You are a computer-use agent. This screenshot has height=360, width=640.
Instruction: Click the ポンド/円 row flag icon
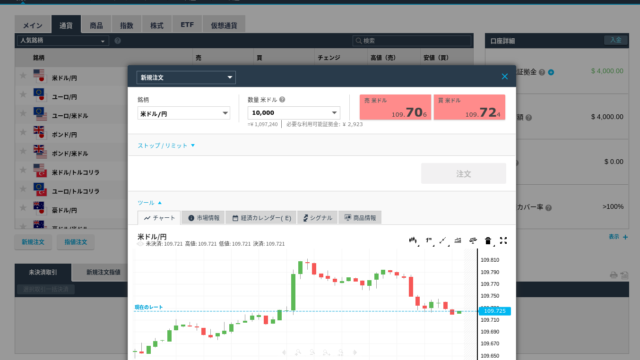(x=39, y=133)
